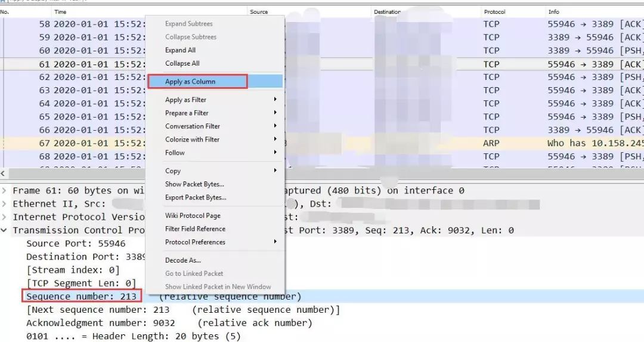Viewport: 644px width, 342px height.
Task: Sort by the Destination column header
Action: (x=426, y=12)
